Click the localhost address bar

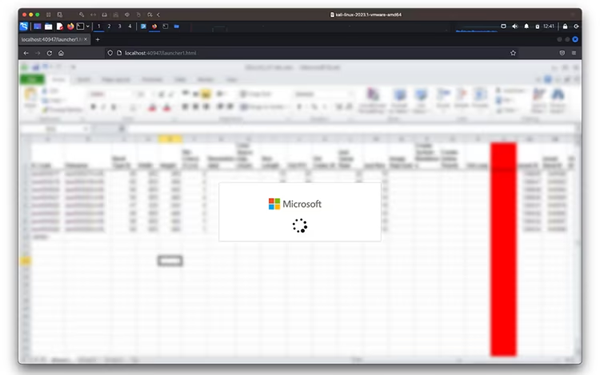[306, 53]
